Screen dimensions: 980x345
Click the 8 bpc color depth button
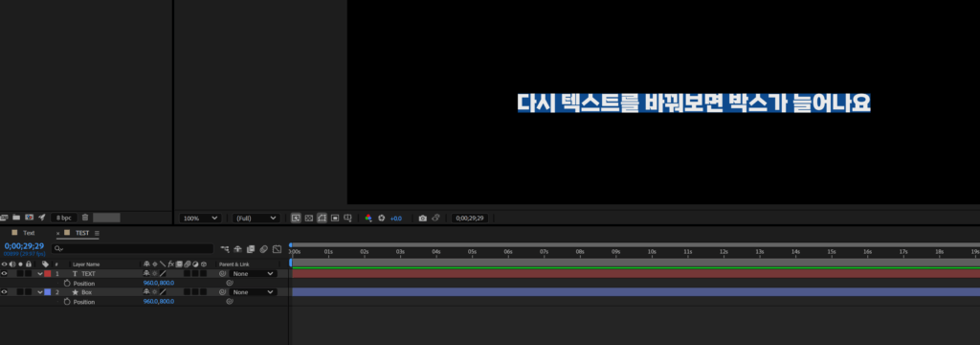click(x=64, y=218)
